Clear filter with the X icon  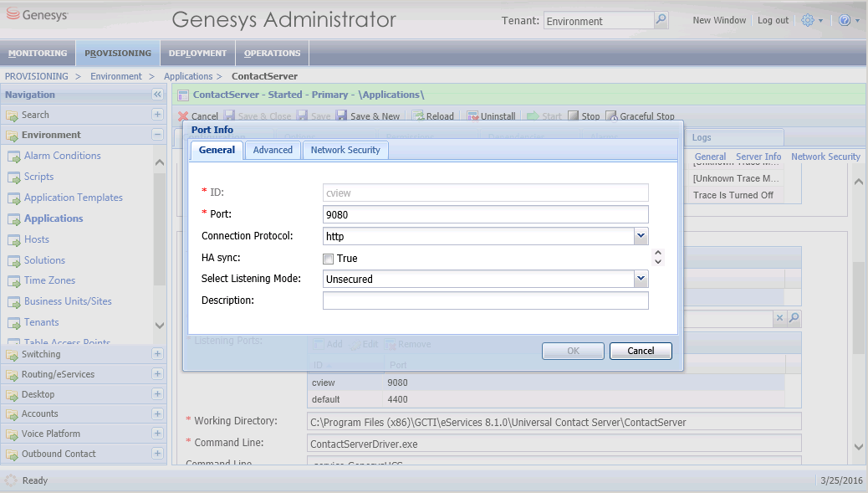(779, 318)
